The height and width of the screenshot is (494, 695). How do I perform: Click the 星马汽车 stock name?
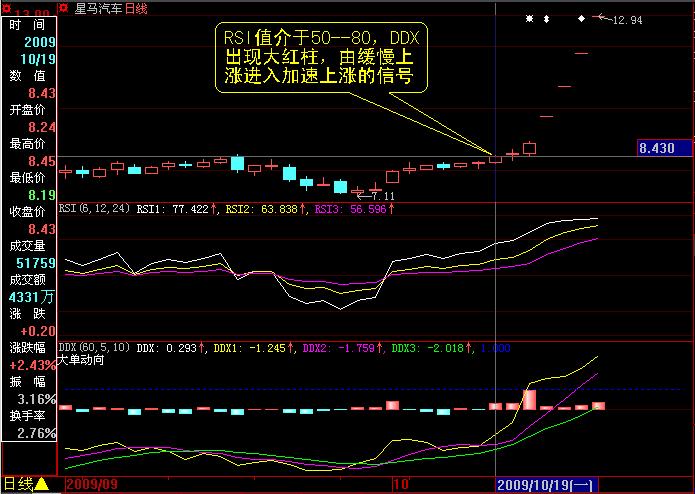[x=98, y=8]
